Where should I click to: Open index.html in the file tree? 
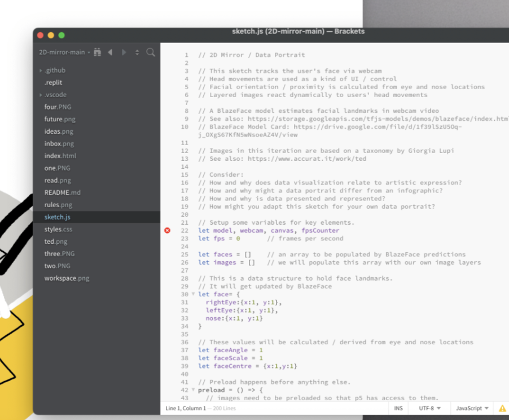pyautogui.click(x=60, y=156)
